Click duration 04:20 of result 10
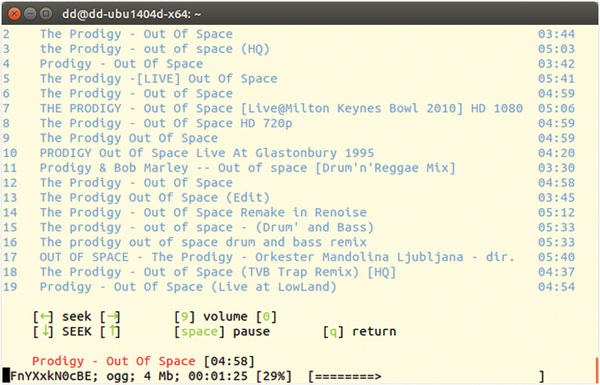 pyautogui.click(x=556, y=153)
